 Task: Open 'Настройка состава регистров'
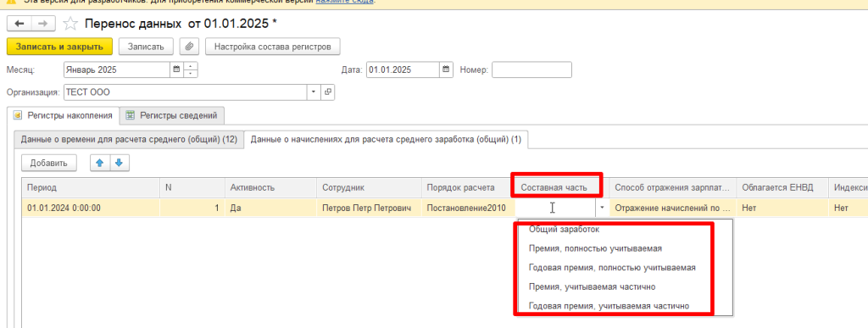tap(273, 47)
